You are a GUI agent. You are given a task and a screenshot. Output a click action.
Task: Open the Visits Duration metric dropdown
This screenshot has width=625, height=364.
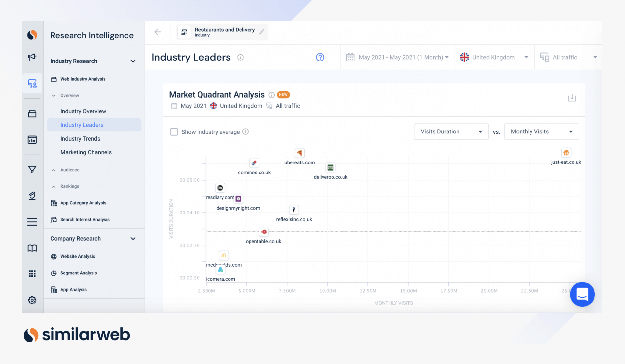pos(451,131)
